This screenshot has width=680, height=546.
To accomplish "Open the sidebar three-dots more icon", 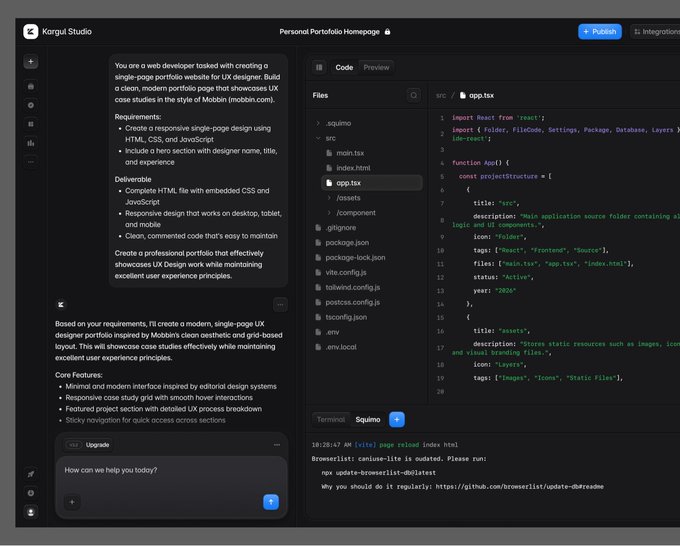I will pyautogui.click(x=31, y=162).
